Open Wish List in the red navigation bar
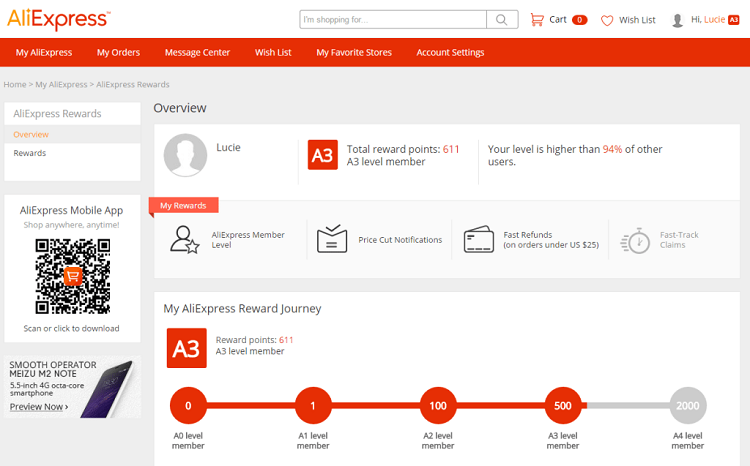750x466 pixels. [273, 53]
